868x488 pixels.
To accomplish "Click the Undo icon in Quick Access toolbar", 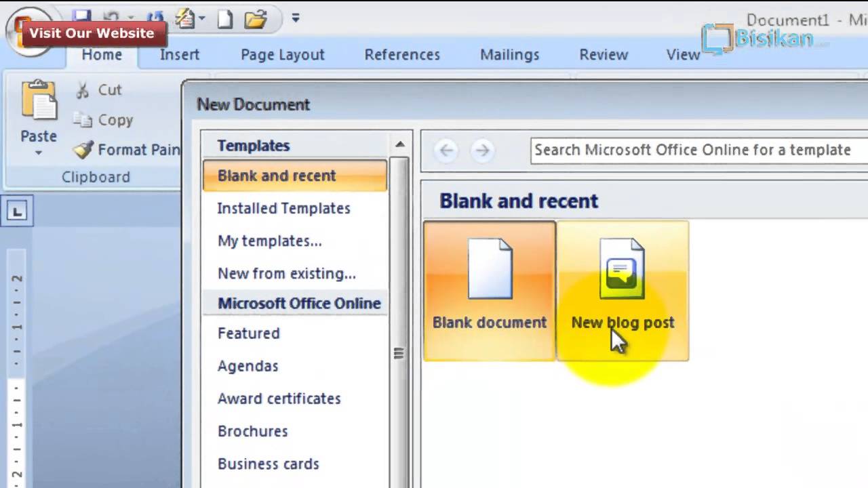I will pyautogui.click(x=111, y=18).
